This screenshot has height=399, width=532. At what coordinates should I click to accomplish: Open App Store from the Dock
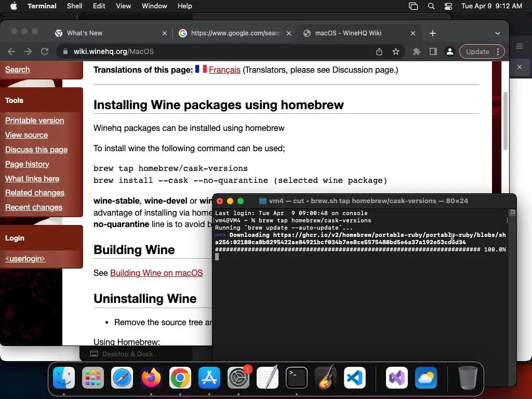(x=209, y=378)
